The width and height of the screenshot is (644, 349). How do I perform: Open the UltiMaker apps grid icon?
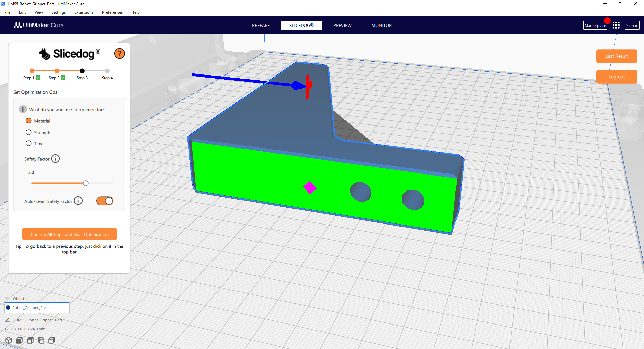click(616, 26)
